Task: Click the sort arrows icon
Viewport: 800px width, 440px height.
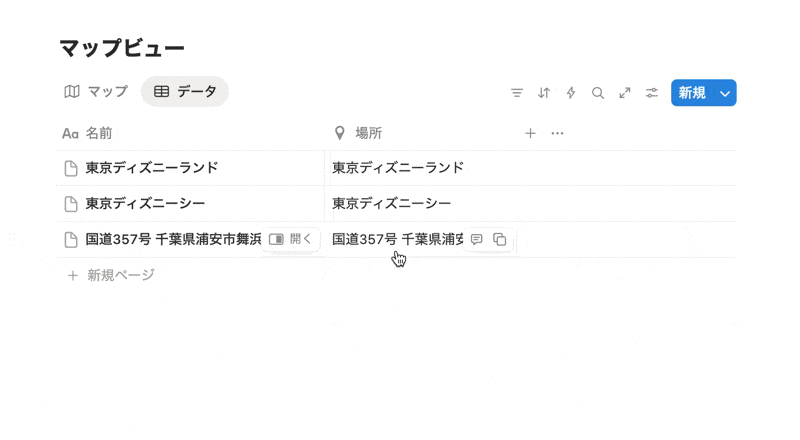Action: [x=544, y=93]
